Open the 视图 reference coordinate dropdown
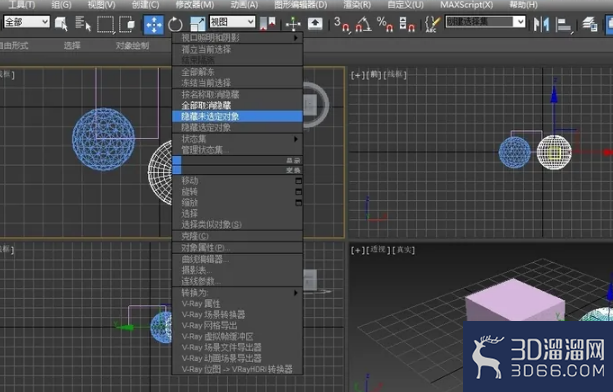 (232, 22)
